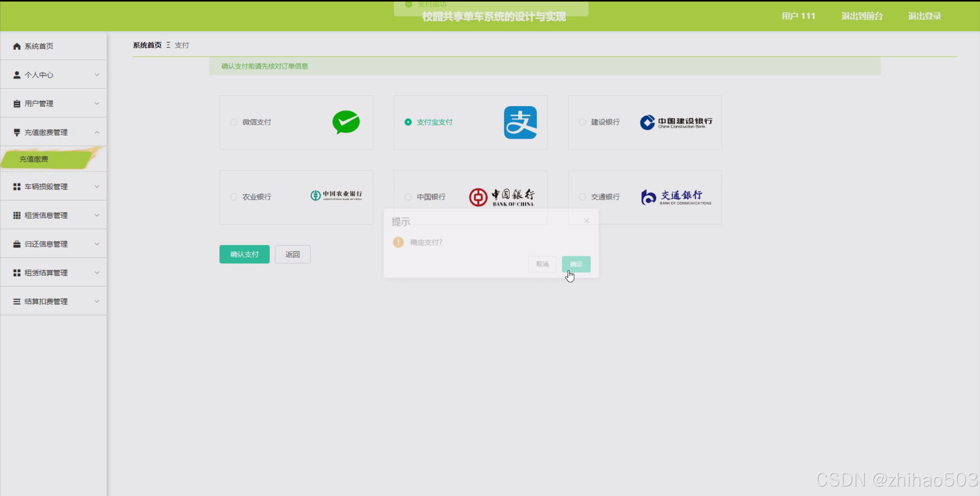Select the 微信支付 radio button

(x=234, y=122)
